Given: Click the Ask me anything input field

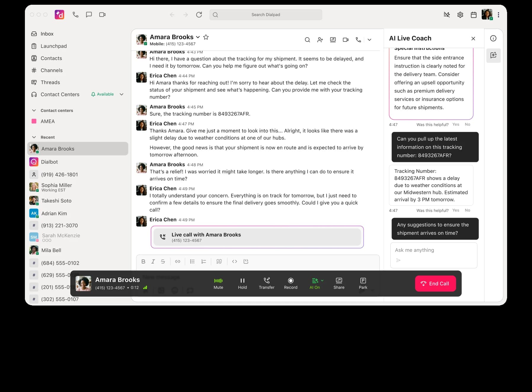Looking at the screenshot, I should pyautogui.click(x=434, y=255).
